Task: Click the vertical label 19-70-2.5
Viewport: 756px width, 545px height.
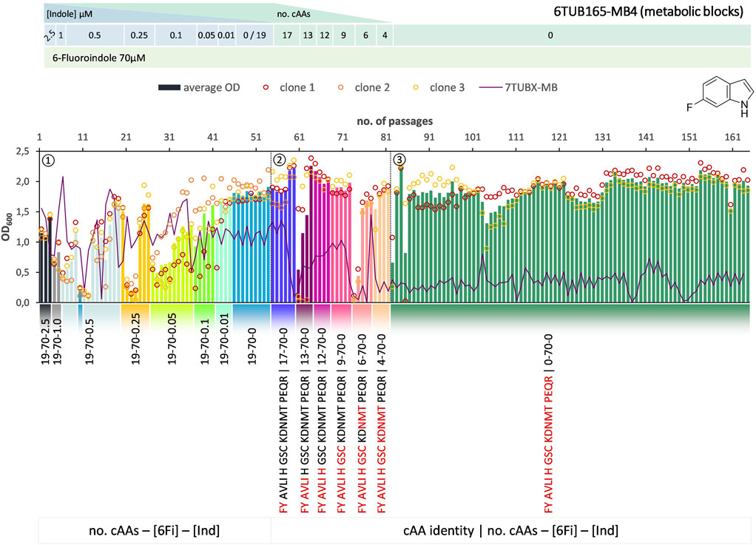Action: (45, 341)
